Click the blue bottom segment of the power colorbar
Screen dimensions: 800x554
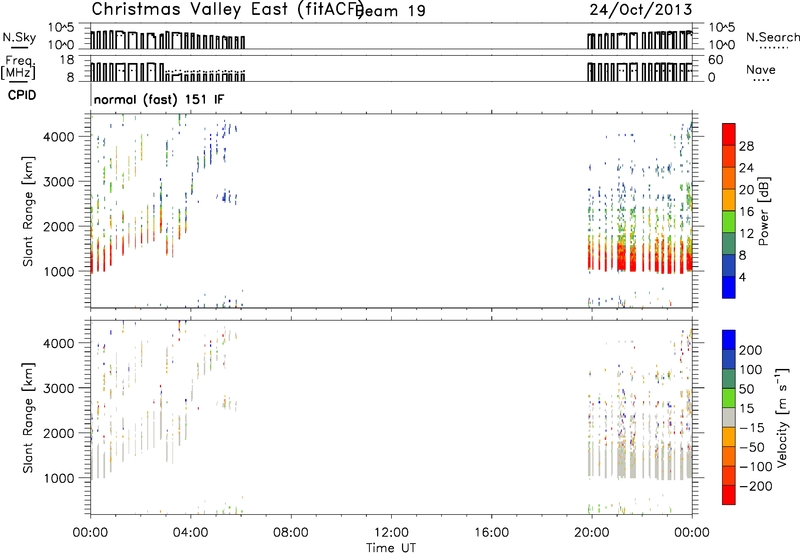(x=729, y=287)
